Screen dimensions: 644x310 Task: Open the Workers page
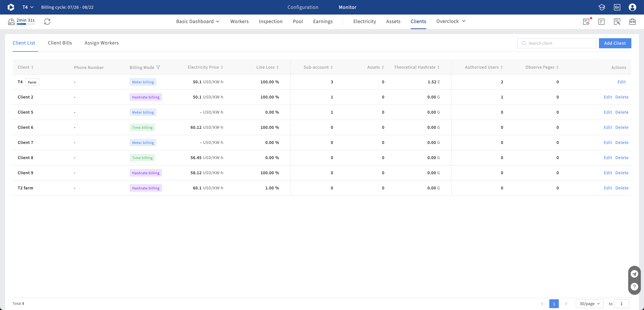pyautogui.click(x=239, y=21)
